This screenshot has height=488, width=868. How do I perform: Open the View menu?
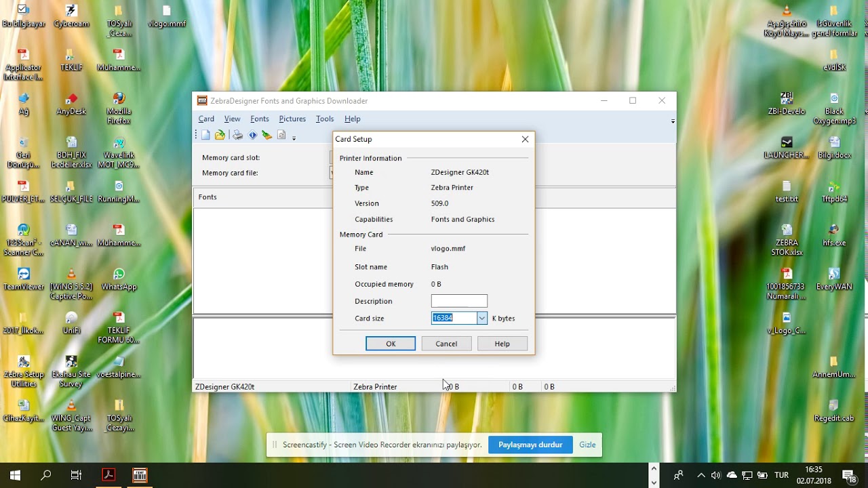(x=232, y=119)
